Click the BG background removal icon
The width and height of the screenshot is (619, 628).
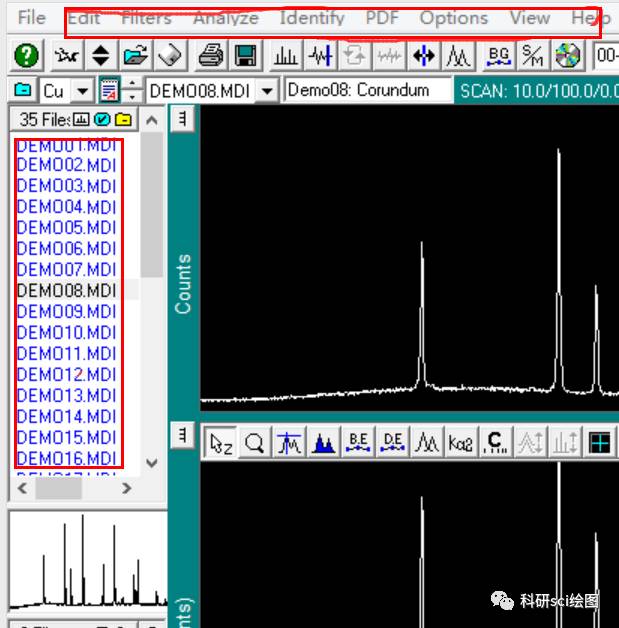click(498, 56)
